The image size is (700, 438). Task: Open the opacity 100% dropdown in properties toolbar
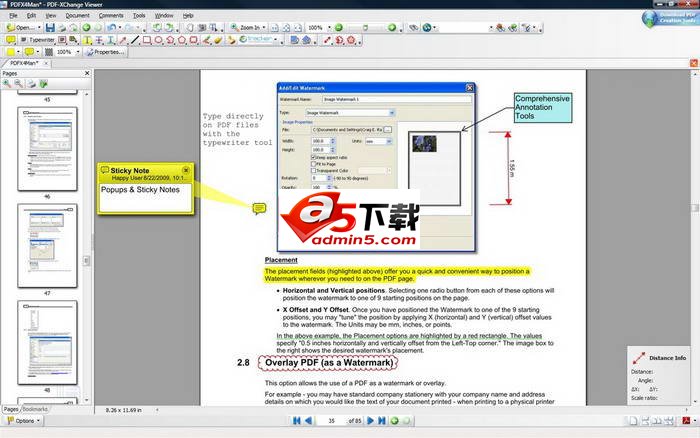tap(78, 52)
